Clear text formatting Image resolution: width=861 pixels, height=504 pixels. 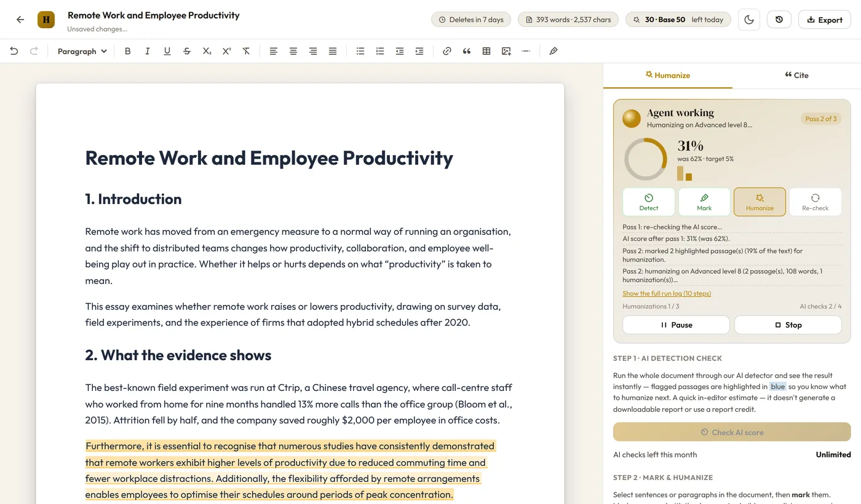(x=246, y=51)
